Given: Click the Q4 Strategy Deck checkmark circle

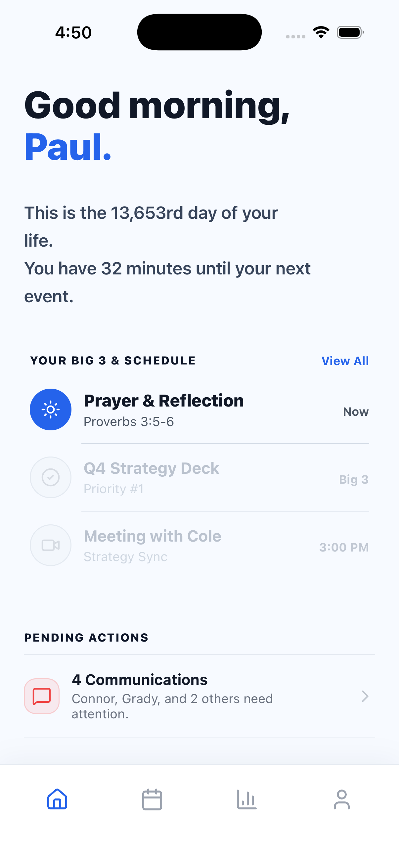Looking at the screenshot, I should (51, 477).
